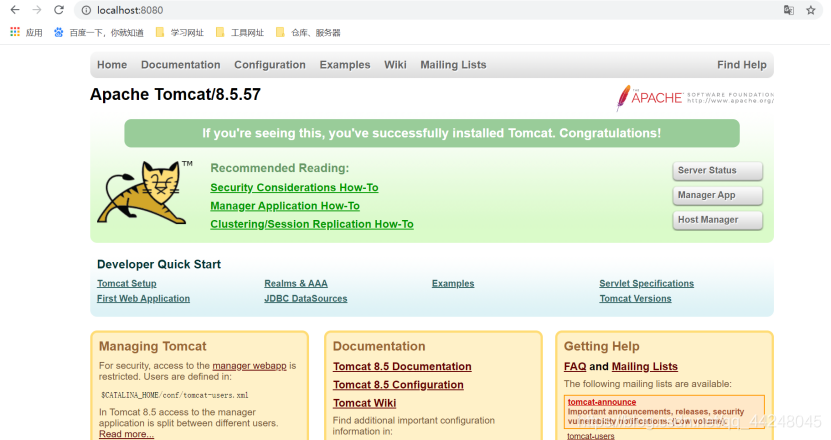
Task: Open the 工具网址 bookmark folder
Action: pyautogui.click(x=240, y=32)
